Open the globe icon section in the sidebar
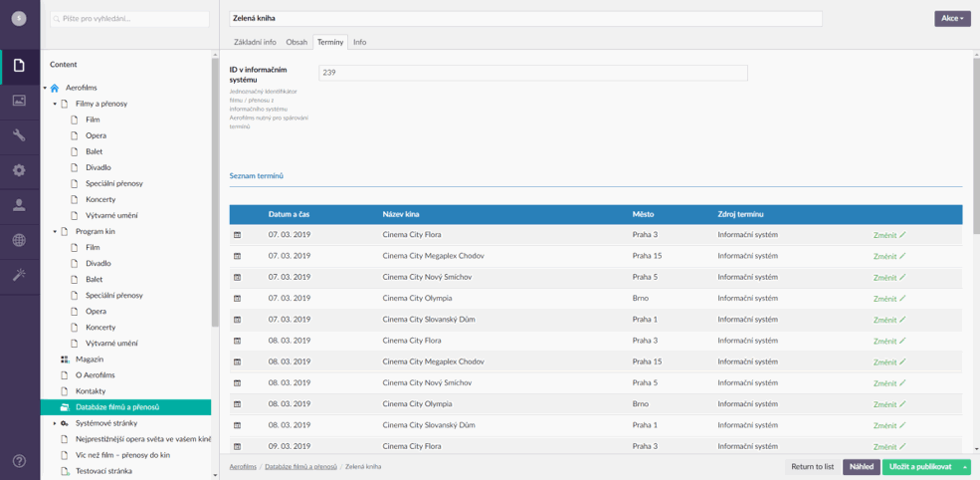Screen dimensions: 980x480 19,240
